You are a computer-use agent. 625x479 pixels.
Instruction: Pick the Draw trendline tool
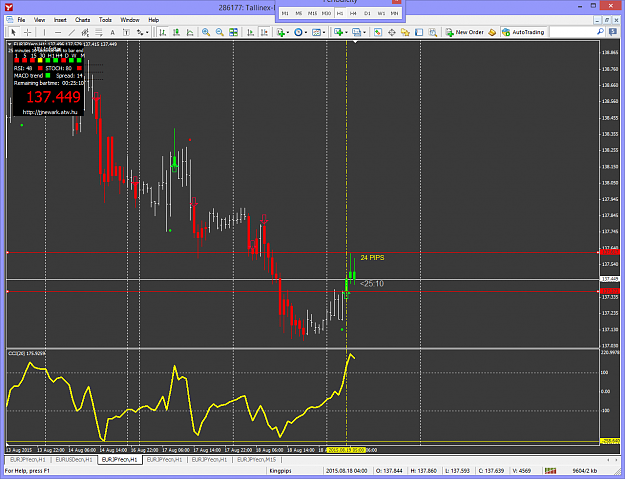tap(72, 32)
